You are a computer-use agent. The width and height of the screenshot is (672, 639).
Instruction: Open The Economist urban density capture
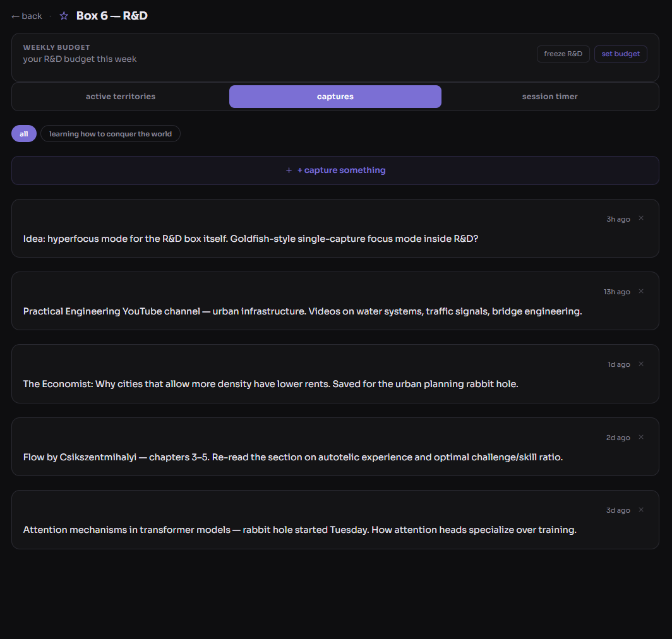270,384
